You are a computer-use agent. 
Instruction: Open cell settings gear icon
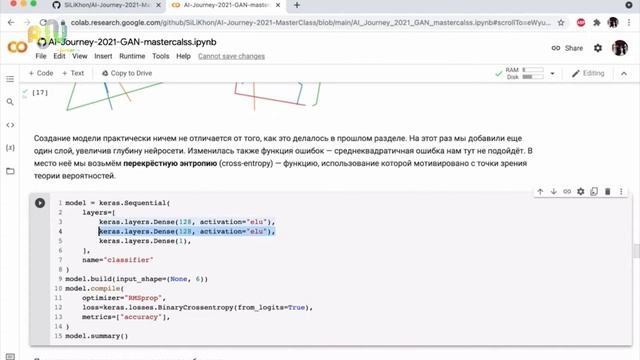point(580,191)
